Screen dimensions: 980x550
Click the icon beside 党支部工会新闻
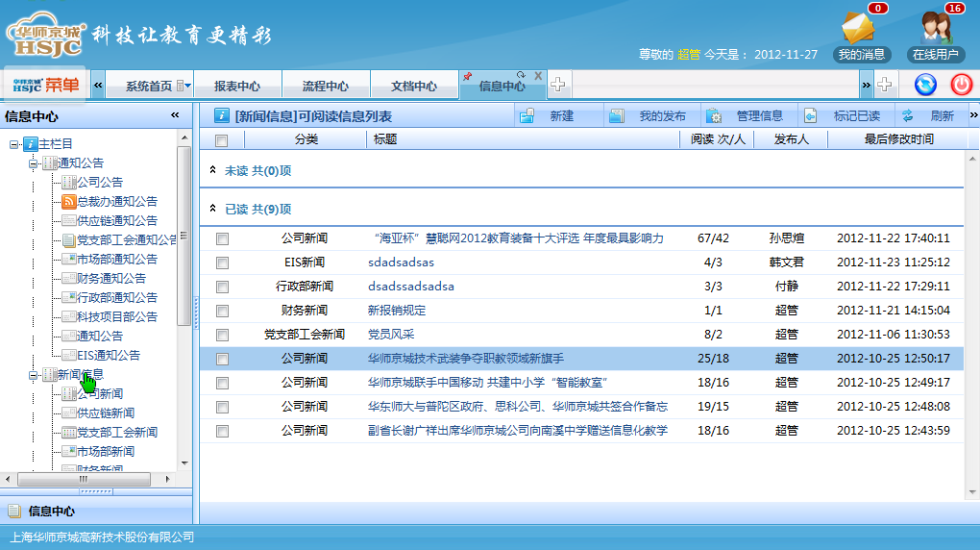coord(69,433)
